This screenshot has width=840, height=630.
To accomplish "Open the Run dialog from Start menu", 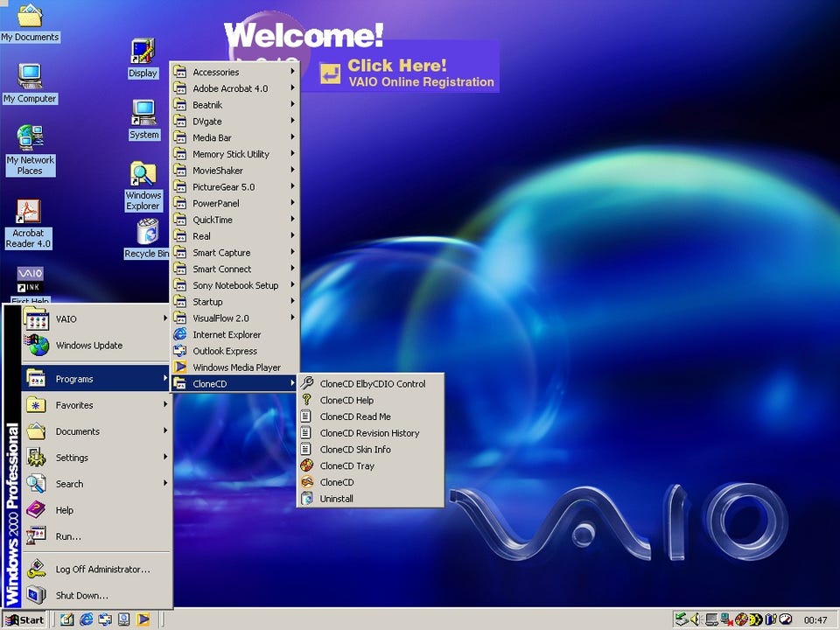I will 96,536.
